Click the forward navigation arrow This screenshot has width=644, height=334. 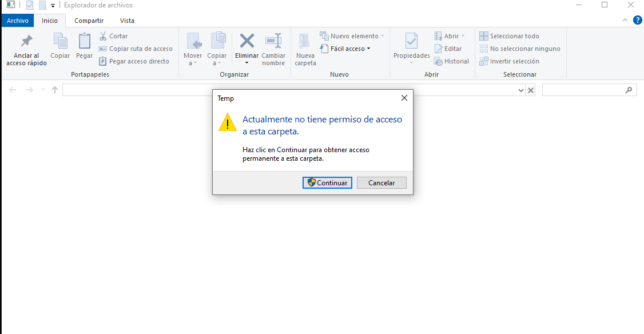coord(30,90)
